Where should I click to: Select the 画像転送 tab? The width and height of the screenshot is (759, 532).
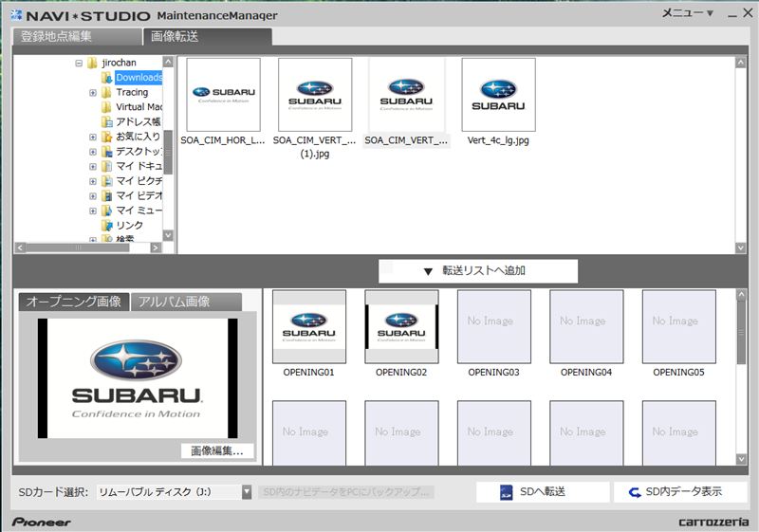click(207, 37)
